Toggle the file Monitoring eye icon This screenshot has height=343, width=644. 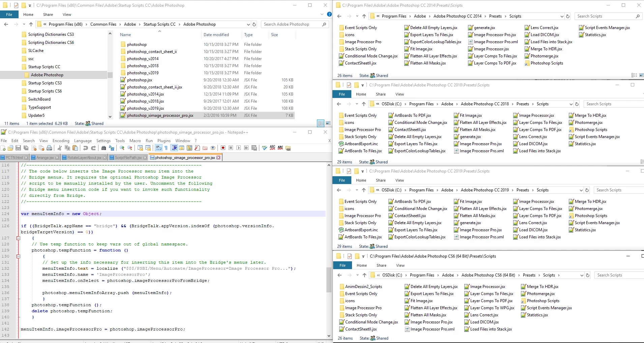tap(213, 148)
